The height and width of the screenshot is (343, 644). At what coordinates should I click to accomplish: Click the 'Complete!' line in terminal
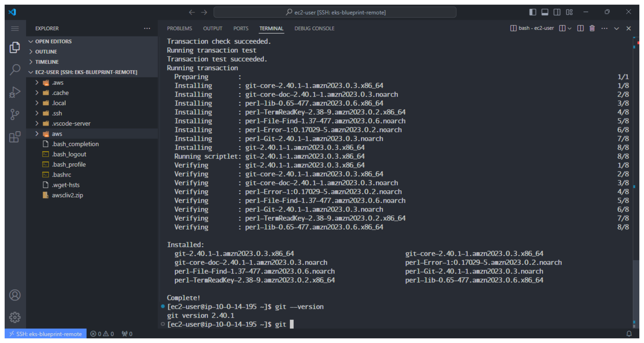click(183, 298)
